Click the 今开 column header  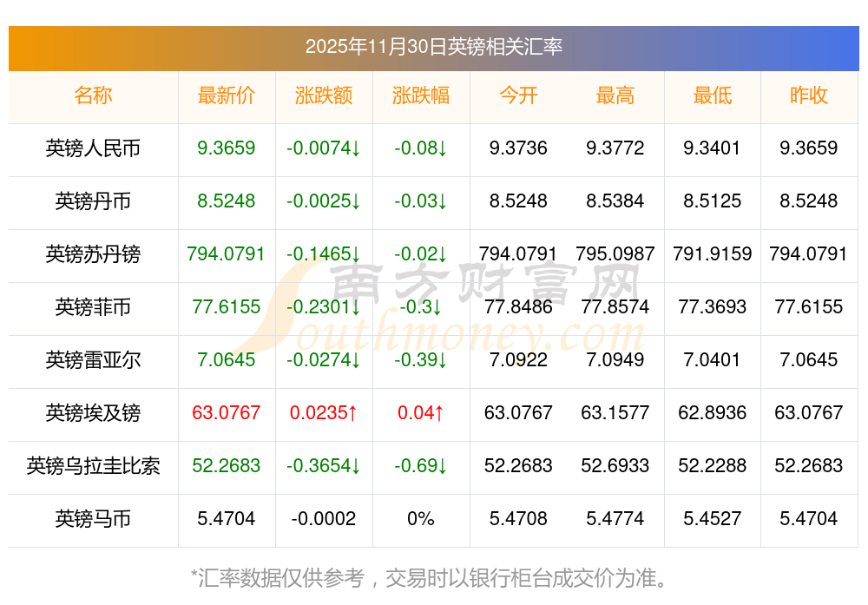point(518,96)
